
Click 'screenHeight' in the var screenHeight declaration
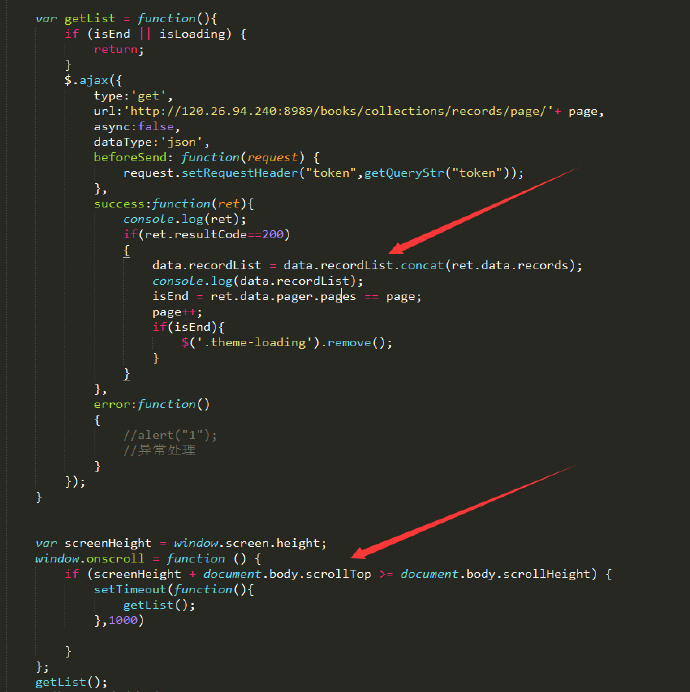108,543
